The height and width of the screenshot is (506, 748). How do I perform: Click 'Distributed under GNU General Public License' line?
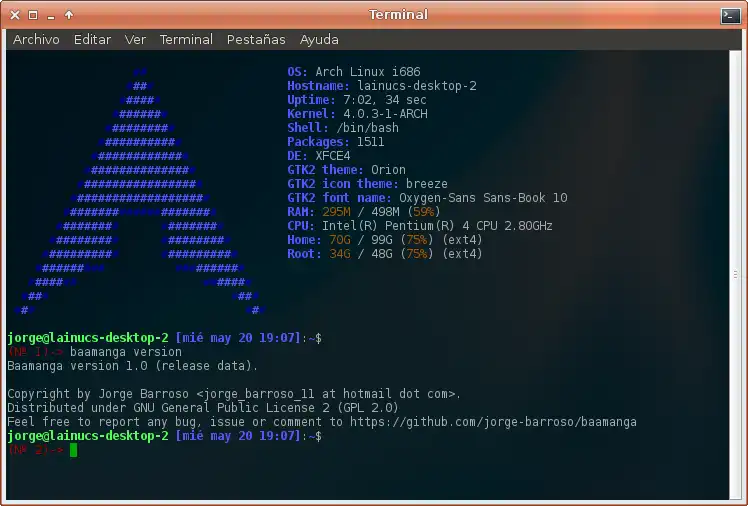[203, 408]
